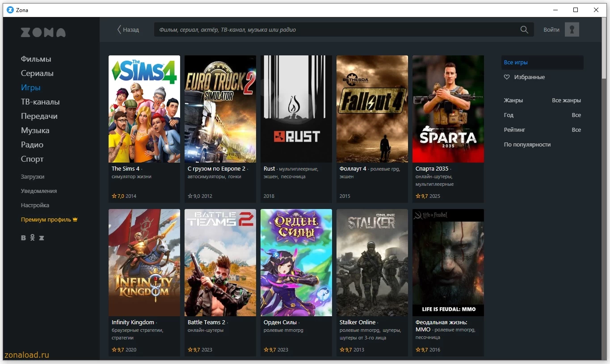The width and height of the screenshot is (610, 364).
Task: Switch to Передачи section
Action: [39, 116]
